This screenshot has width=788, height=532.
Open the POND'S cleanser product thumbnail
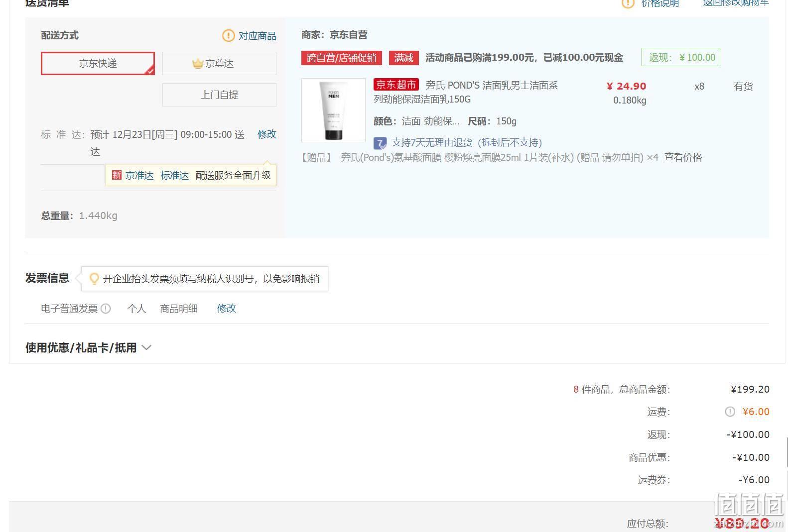pos(333,110)
